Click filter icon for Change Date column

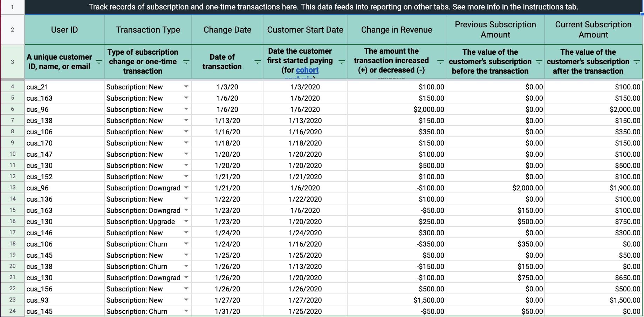coord(258,62)
